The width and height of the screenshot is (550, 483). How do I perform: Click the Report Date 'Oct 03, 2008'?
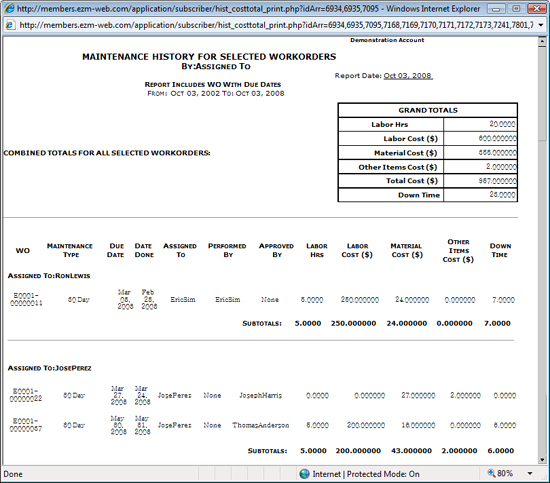point(408,76)
